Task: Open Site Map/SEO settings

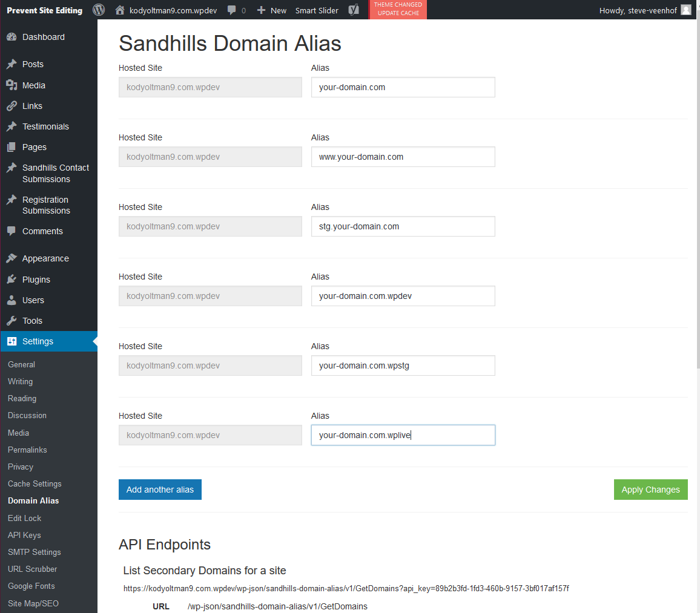Action: [33, 603]
